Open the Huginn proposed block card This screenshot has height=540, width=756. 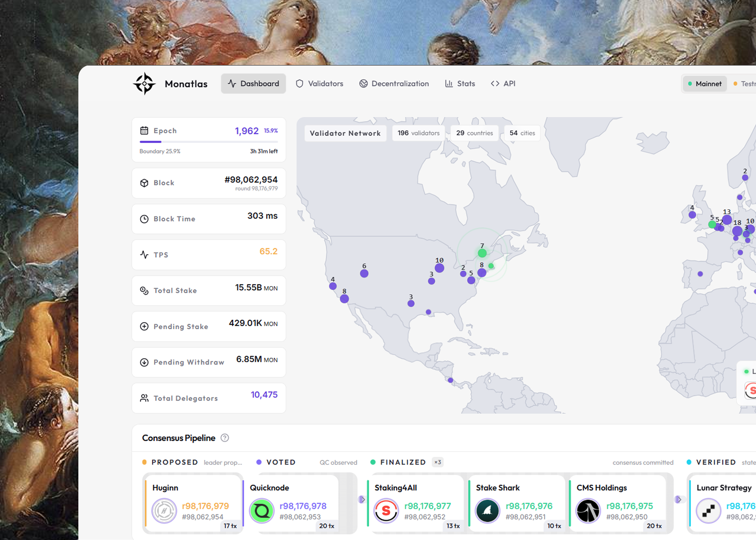(x=193, y=503)
